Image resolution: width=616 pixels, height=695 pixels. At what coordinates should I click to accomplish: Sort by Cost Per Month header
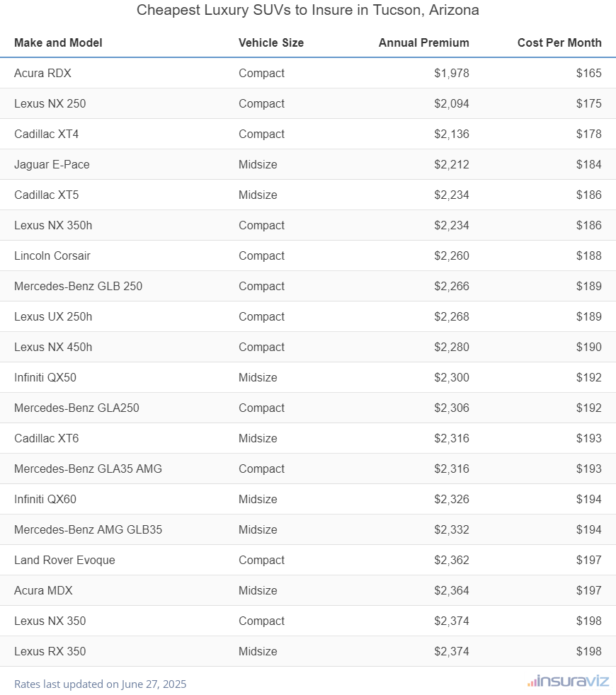559,42
